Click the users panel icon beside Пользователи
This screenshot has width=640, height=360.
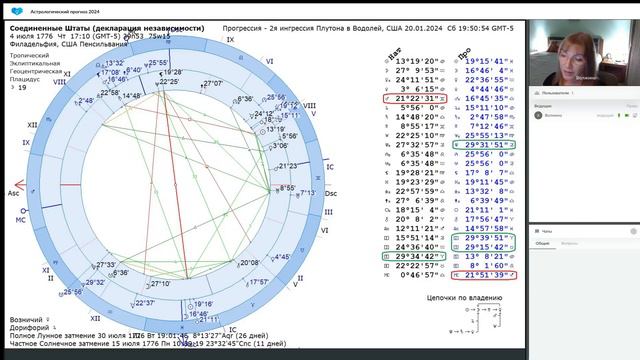coord(537,93)
